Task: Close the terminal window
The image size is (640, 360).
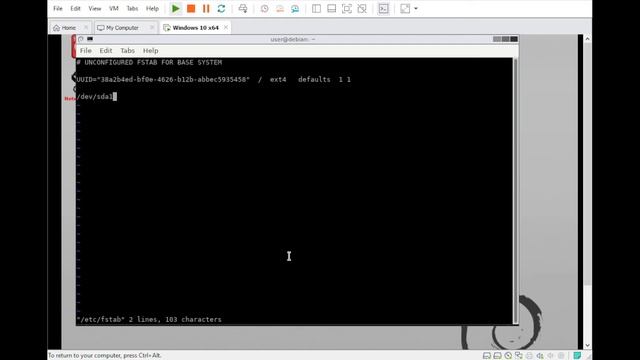Action: (514, 39)
